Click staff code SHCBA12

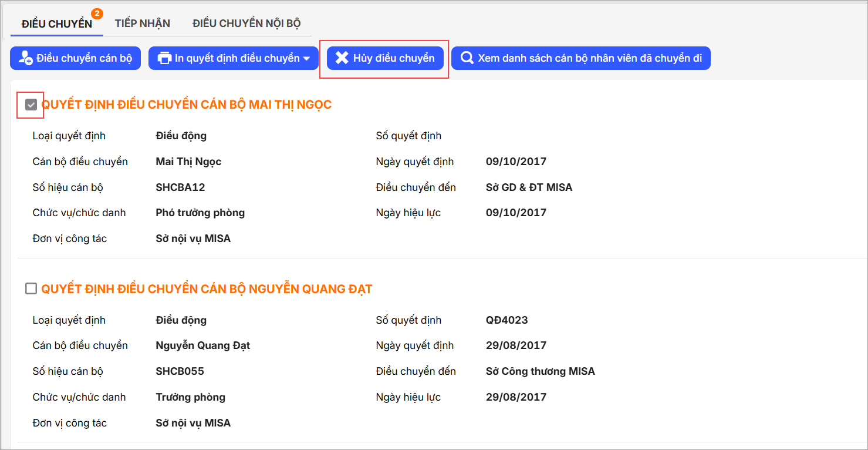click(x=180, y=187)
